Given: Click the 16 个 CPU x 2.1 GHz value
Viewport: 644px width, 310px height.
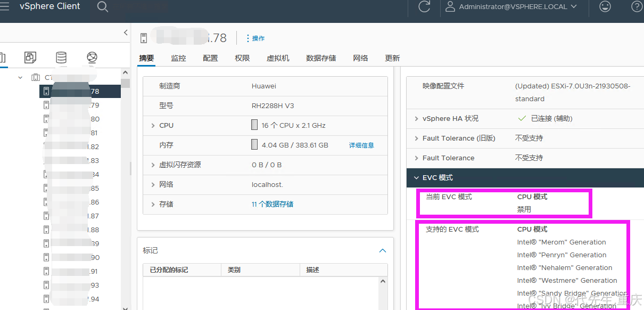Looking at the screenshot, I should 293,126.
